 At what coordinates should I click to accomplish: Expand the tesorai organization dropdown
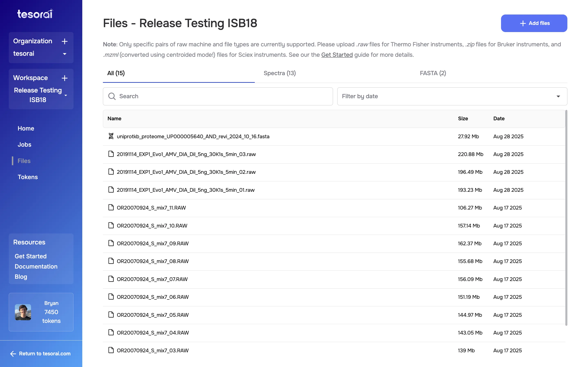[65, 54]
